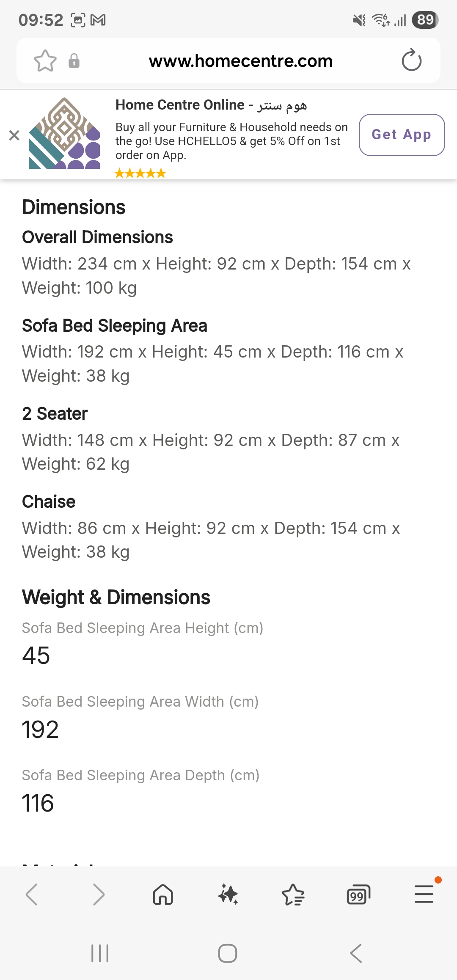
Task: Navigate back with the left chevron arrow
Action: point(33,894)
